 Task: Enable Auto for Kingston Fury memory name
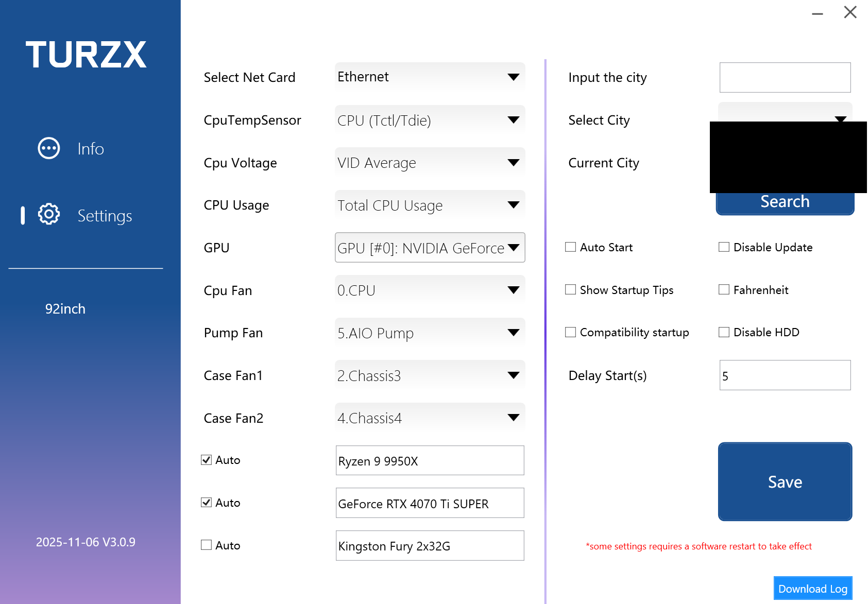pos(207,545)
